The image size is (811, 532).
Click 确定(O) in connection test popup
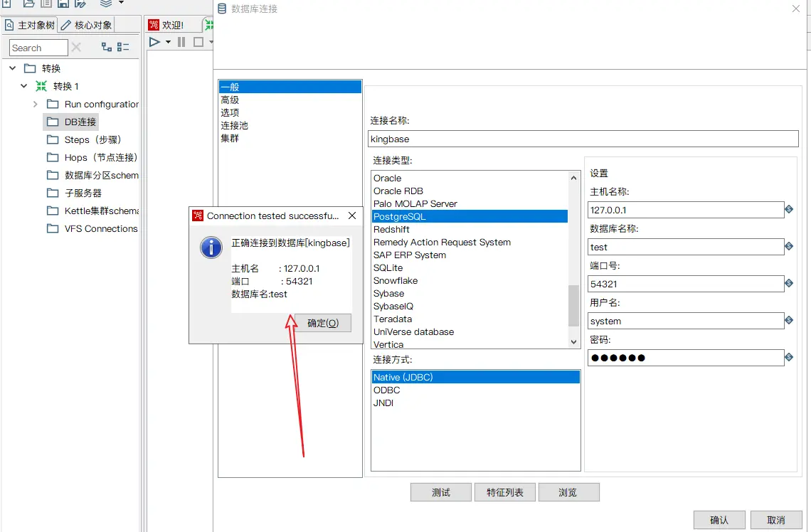323,323
